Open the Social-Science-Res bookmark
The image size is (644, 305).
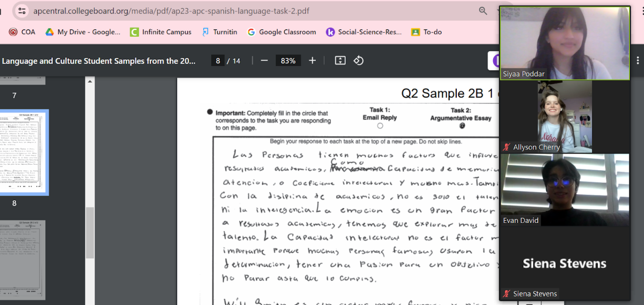pos(364,32)
